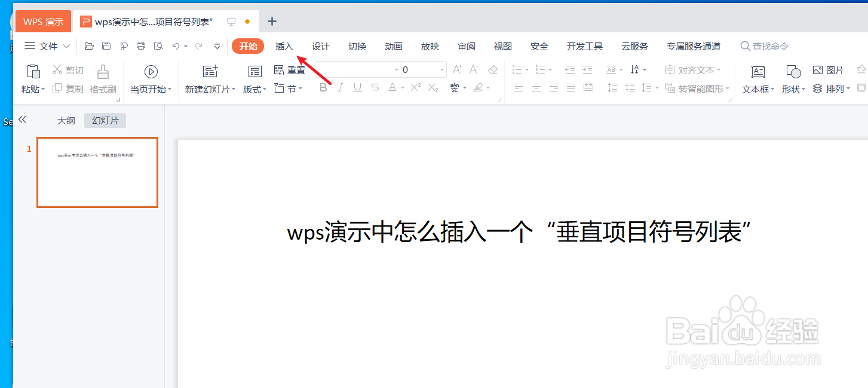Open the Numbering list dropdown

(x=550, y=70)
